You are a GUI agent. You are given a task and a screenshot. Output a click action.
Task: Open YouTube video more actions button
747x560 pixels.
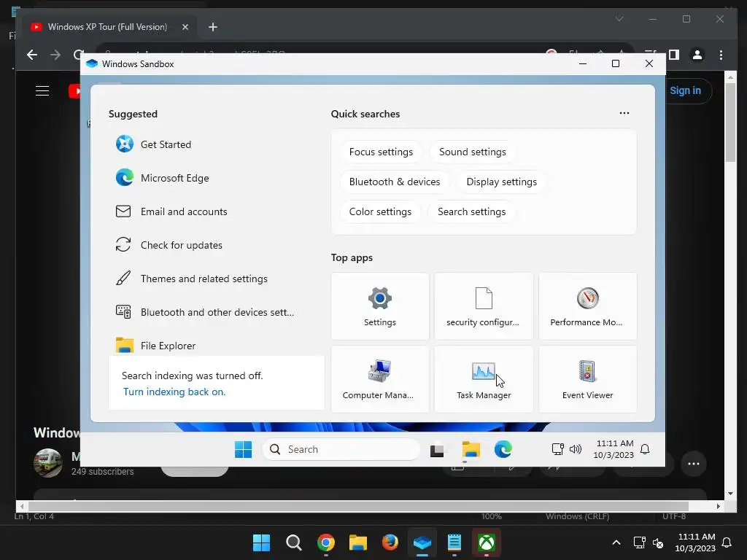(x=694, y=464)
